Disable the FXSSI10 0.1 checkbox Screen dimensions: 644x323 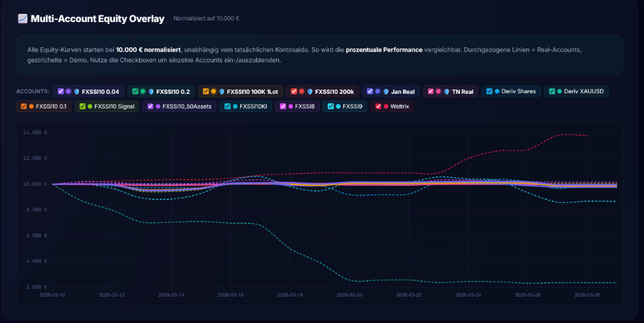click(23, 106)
